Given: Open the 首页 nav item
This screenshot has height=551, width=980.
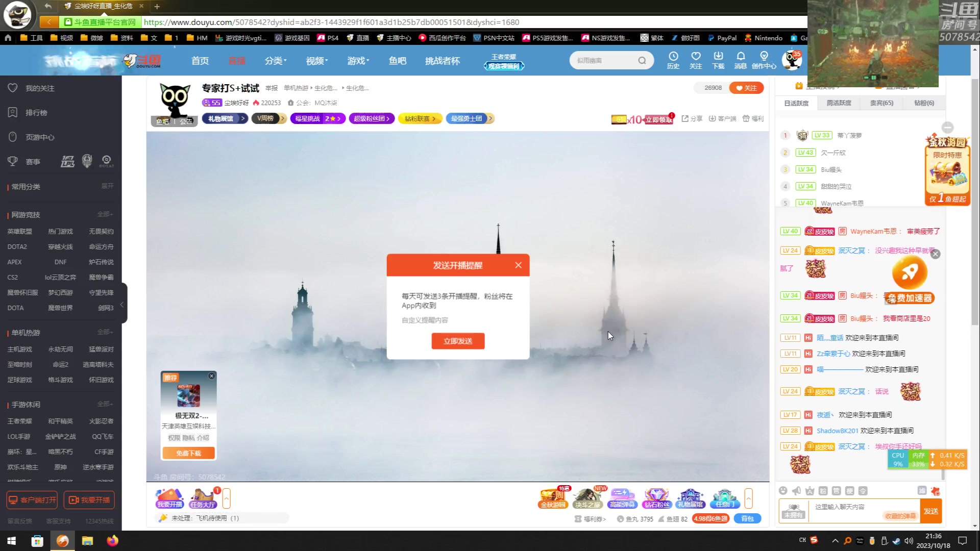Looking at the screenshot, I should (200, 61).
